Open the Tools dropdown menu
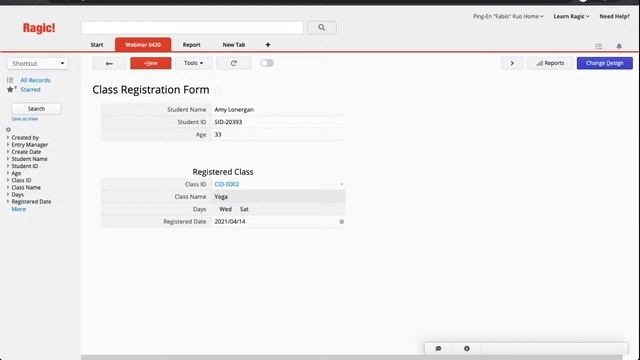Screen dimensions: 640x360 (x=193, y=63)
